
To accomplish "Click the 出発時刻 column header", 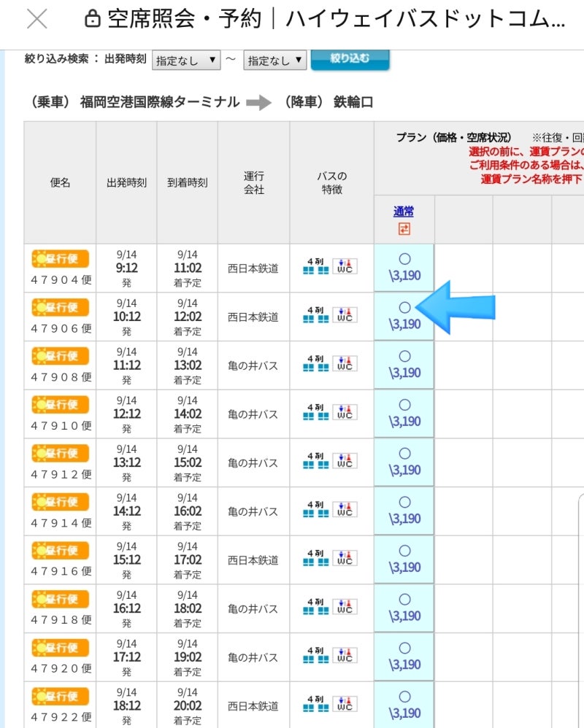I will coord(126,182).
